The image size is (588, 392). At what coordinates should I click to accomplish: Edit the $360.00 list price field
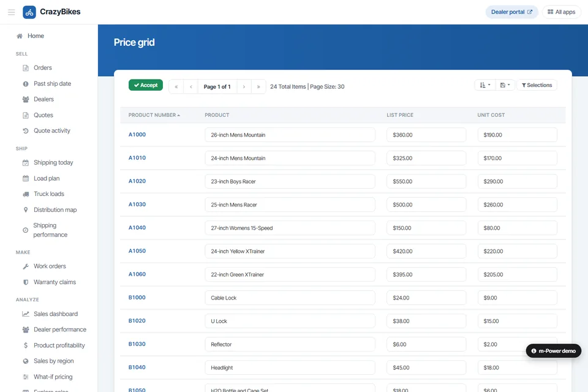coord(426,135)
